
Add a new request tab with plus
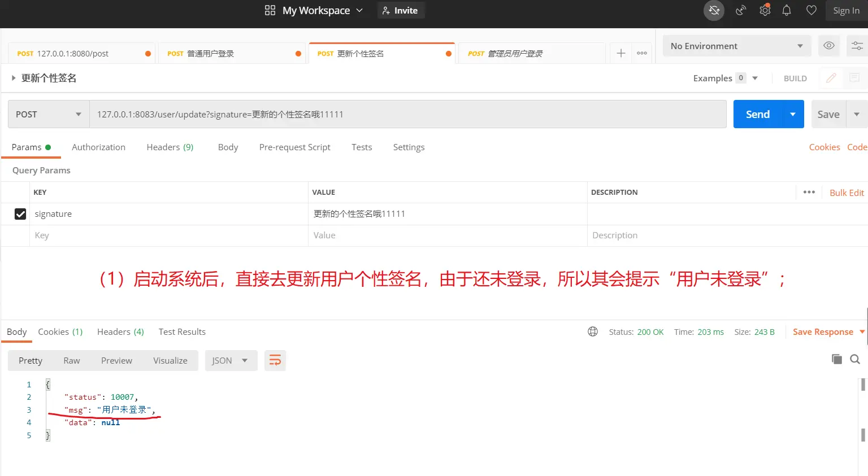click(620, 53)
